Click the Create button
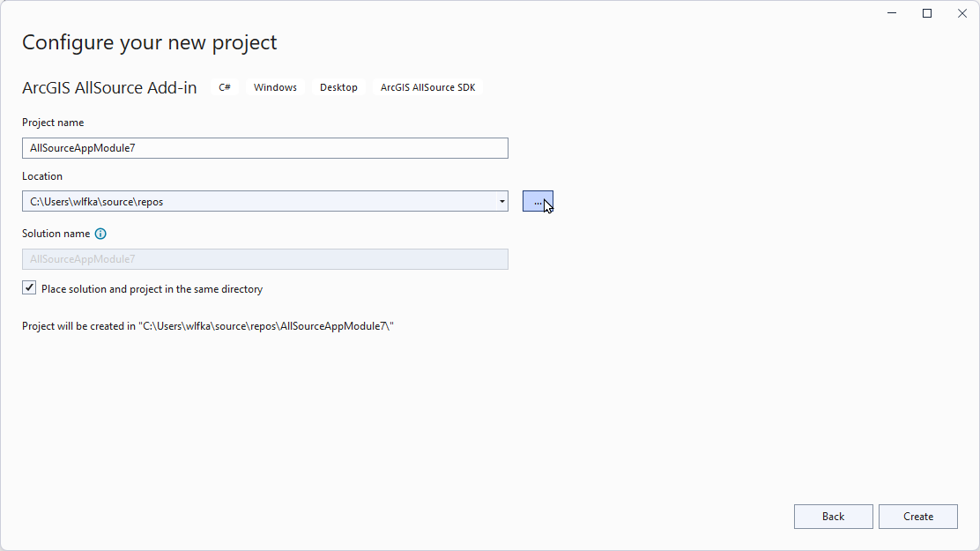The height and width of the screenshot is (551, 980). point(917,517)
